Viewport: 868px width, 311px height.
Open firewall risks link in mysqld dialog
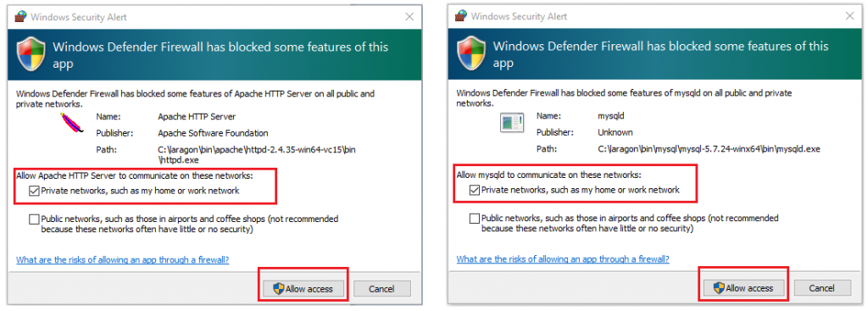pos(563,259)
